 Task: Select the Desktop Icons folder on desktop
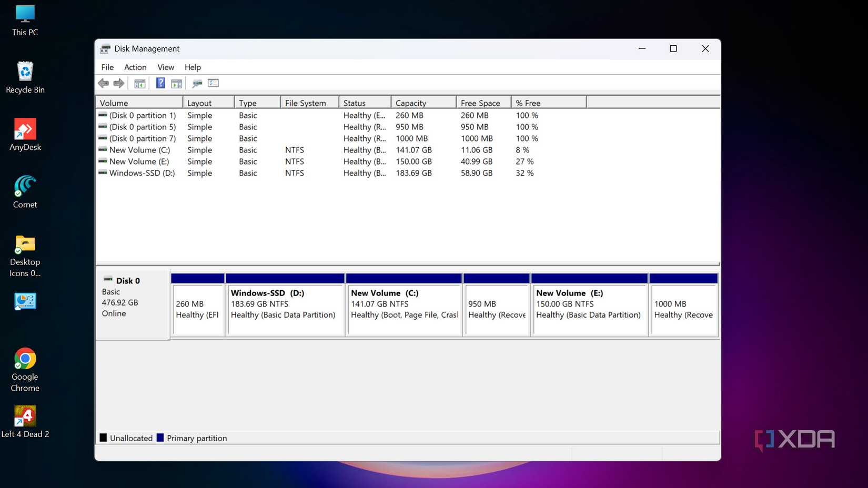coord(25,256)
